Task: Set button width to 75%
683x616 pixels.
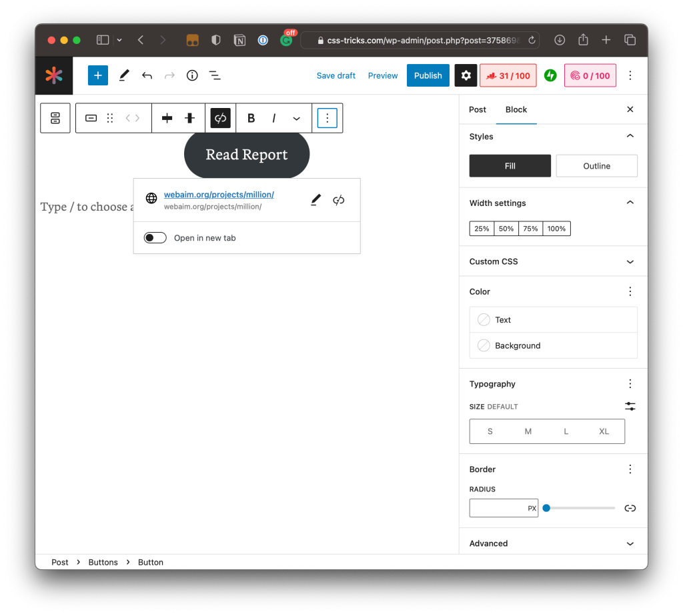Action: click(530, 229)
